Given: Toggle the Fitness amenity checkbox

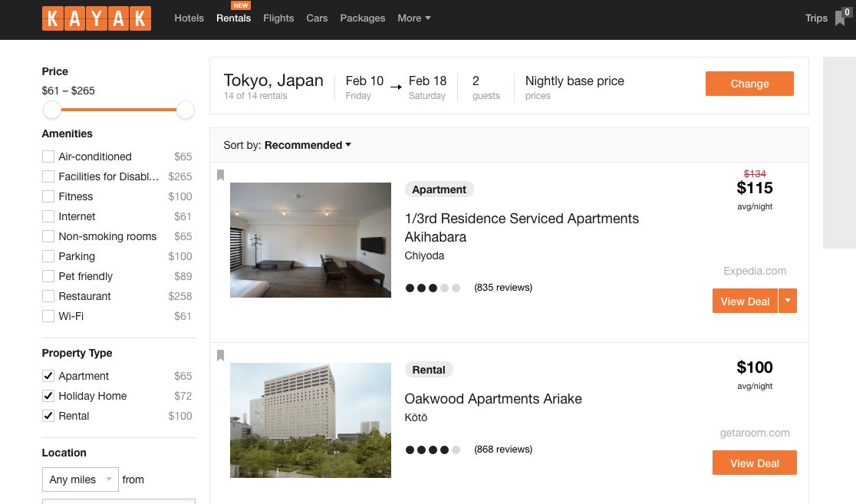Looking at the screenshot, I should [48, 196].
